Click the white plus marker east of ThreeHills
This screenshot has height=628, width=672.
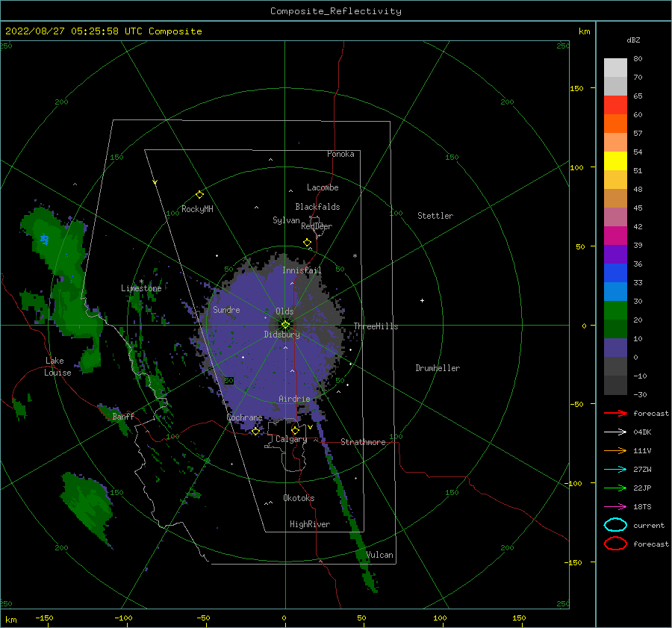(422, 300)
